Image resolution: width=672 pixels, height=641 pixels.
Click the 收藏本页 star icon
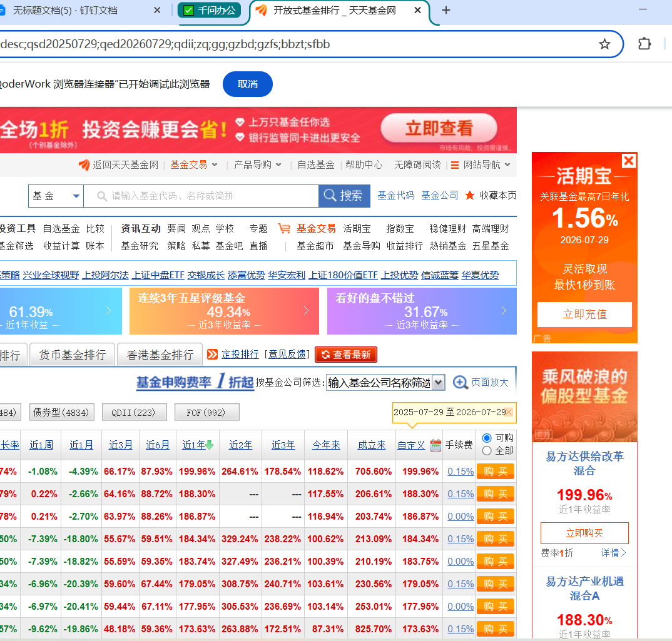pyautogui.click(x=470, y=195)
